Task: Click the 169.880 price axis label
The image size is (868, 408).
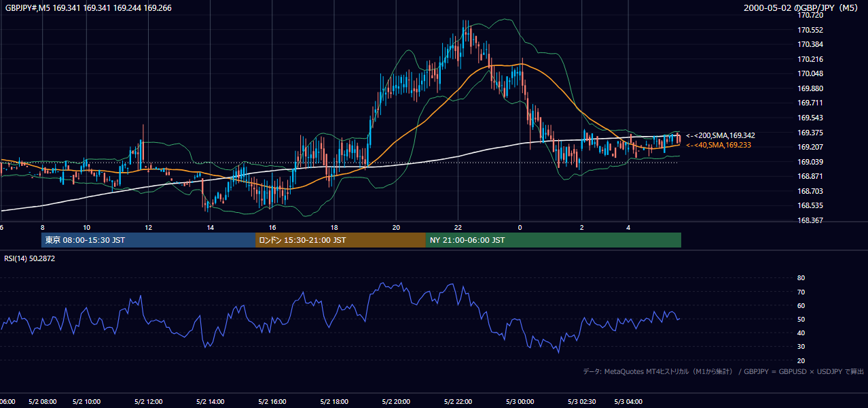Action: click(810, 88)
